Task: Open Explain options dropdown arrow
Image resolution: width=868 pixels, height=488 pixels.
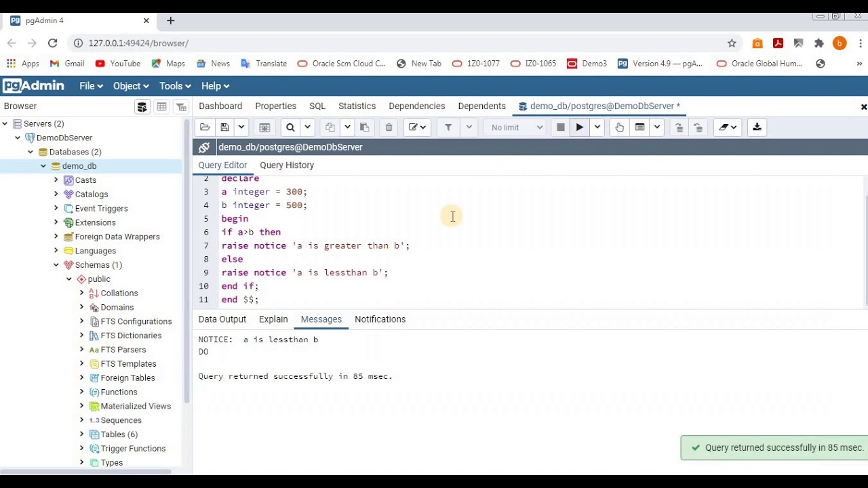Action: [x=656, y=127]
